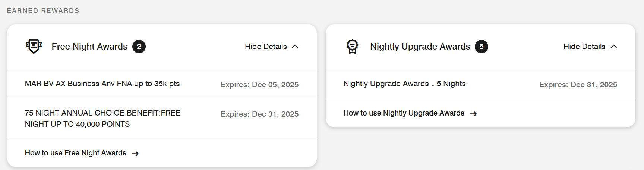Screen dimensions: 644x170
Task: Click the Free Night Awards heading
Action: pyautogui.click(x=89, y=47)
